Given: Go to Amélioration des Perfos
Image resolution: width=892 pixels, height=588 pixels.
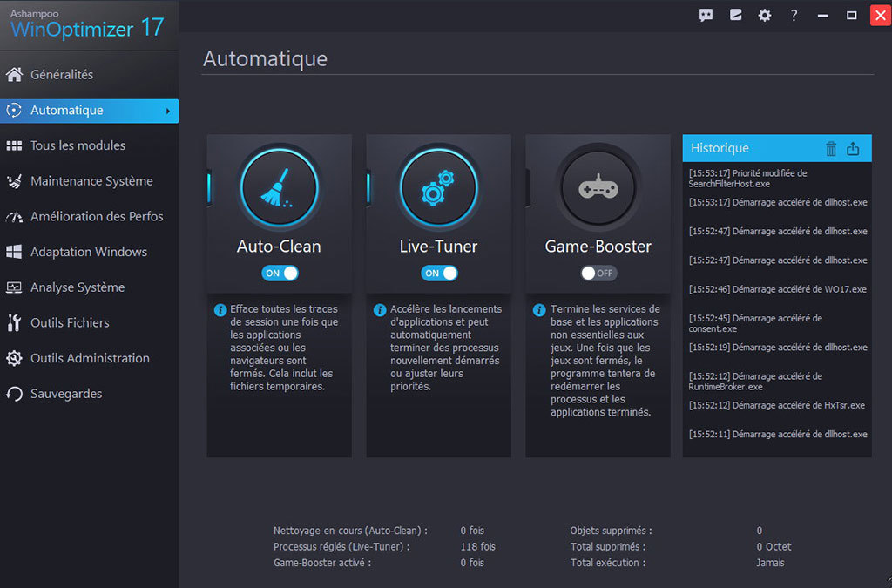Looking at the screenshot, I should (97, 216).
